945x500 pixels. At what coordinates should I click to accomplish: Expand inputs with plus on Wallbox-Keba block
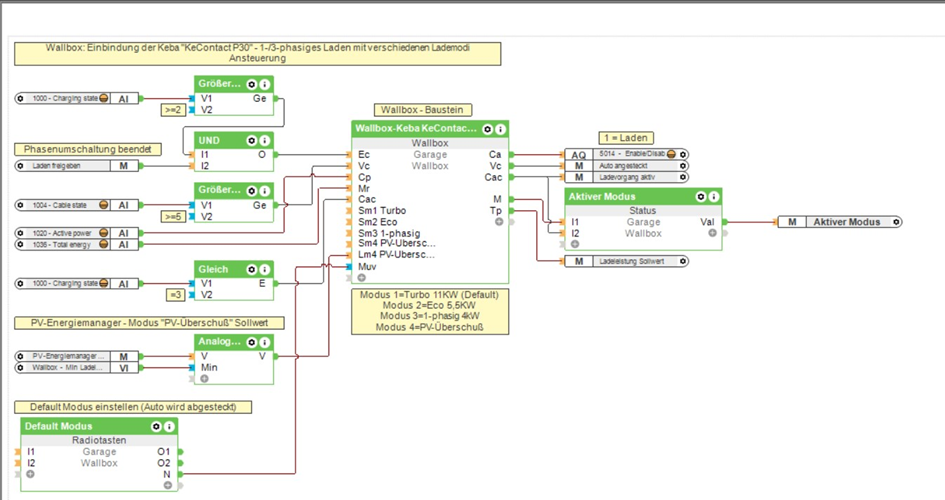[361, 278]
